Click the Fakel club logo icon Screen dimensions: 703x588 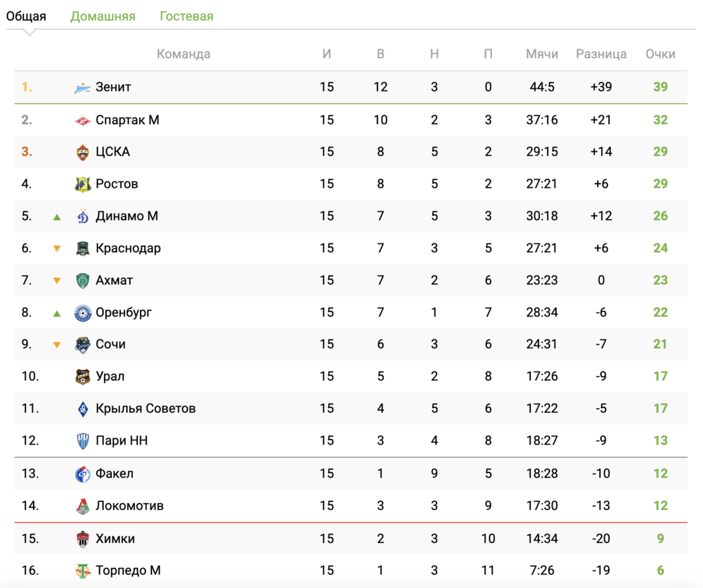coord(83,474)
